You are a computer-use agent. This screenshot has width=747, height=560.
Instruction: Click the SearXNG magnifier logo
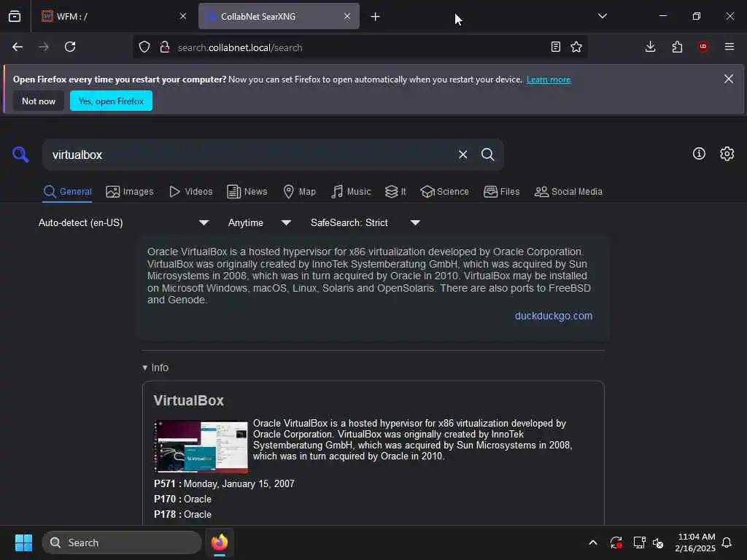pyautogui.click(x=20, y=155)
